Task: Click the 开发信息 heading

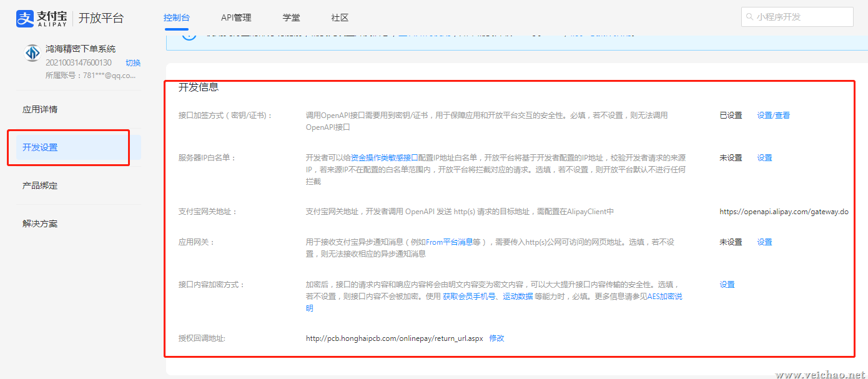Action: [199, 87]
